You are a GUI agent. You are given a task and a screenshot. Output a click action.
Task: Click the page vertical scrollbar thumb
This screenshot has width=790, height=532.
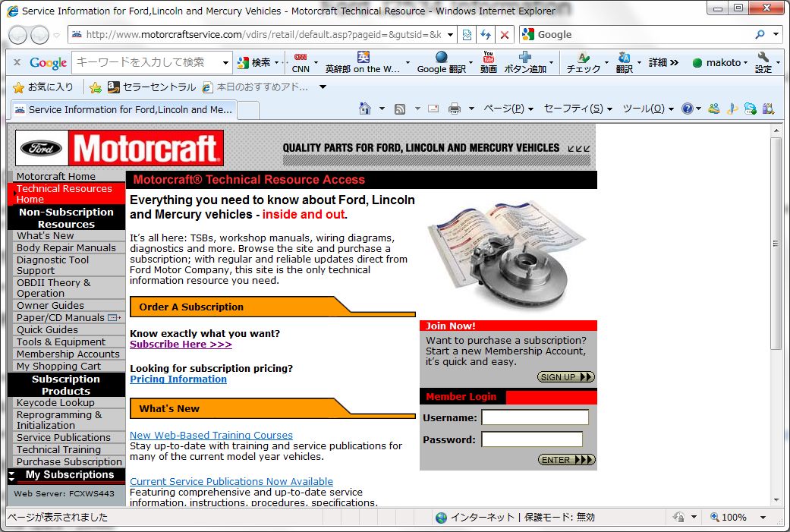pos(776,244)
